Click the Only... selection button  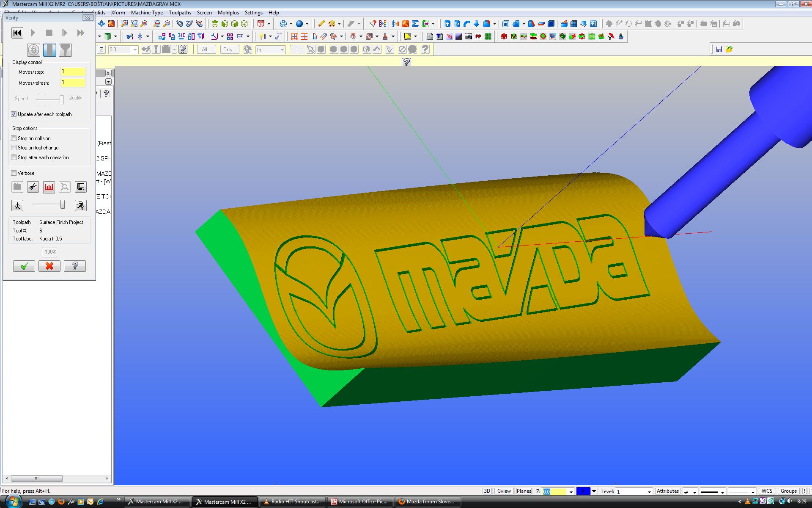point(229,50)
